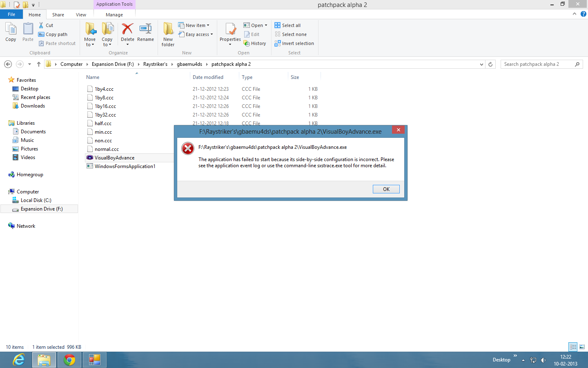Viewport: 588px width, 368px height.
Task: Click the Forward navigation arrow
Action: pos(20,64)
